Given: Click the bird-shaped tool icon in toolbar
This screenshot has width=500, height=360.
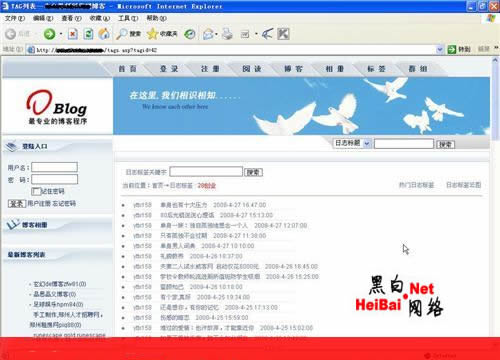Looking at the screenshot, I should [x=267, y=34].
